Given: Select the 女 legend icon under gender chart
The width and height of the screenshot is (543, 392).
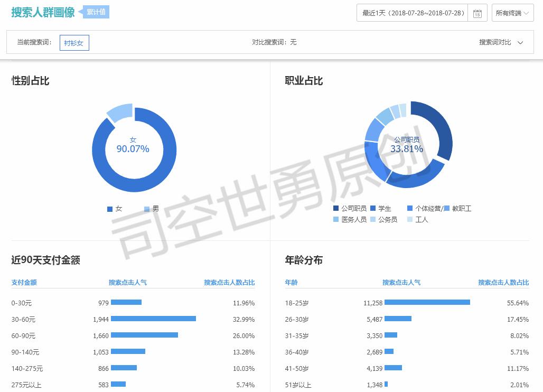Looking at the screenshot, I should click(x=109, y=208).
